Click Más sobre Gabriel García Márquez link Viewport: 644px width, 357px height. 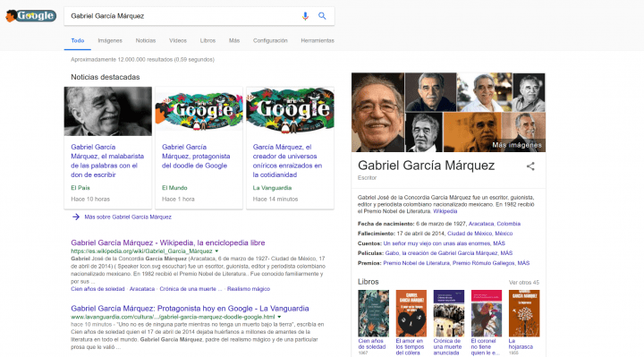(128, 217)
